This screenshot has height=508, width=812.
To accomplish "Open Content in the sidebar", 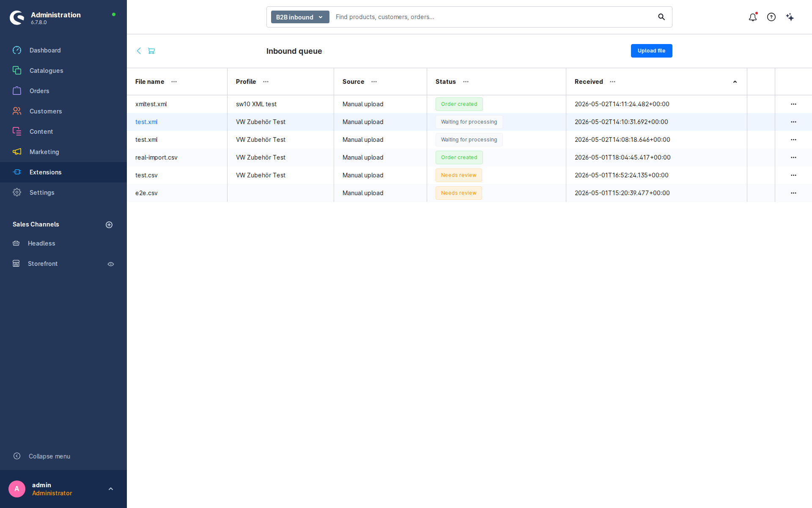I will pyautogui.click(x=63, y=132).
